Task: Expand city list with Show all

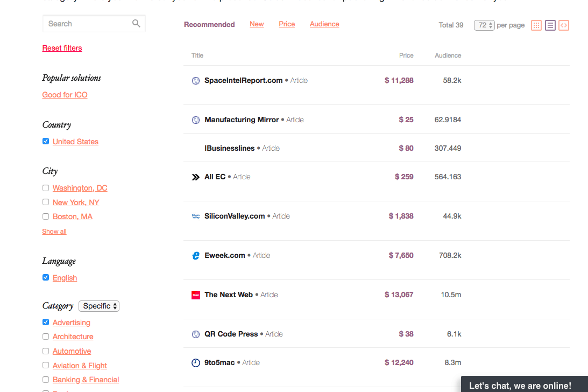Action: pos(54,232)
